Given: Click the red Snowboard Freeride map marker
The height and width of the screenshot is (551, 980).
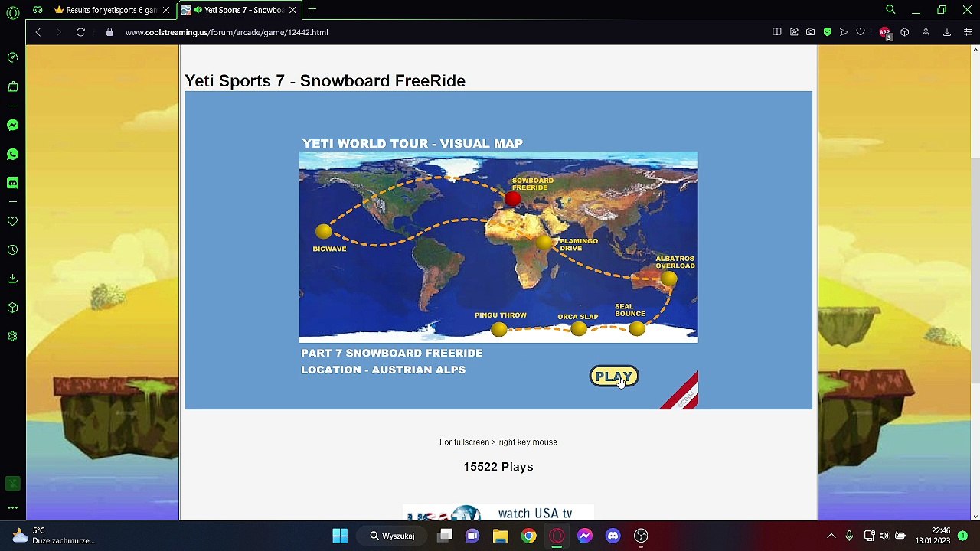Looking at the screenshot, I should [513, 200].
